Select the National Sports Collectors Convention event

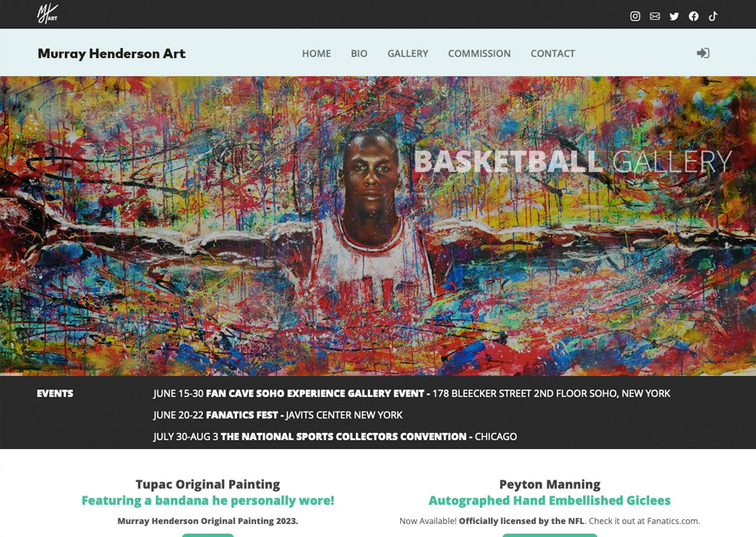335,437
